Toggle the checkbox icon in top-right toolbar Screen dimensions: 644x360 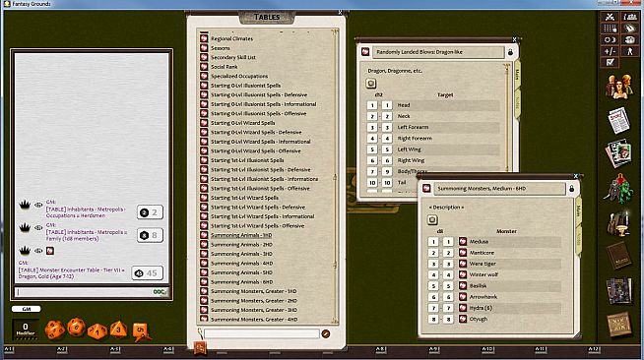[610, 62]
